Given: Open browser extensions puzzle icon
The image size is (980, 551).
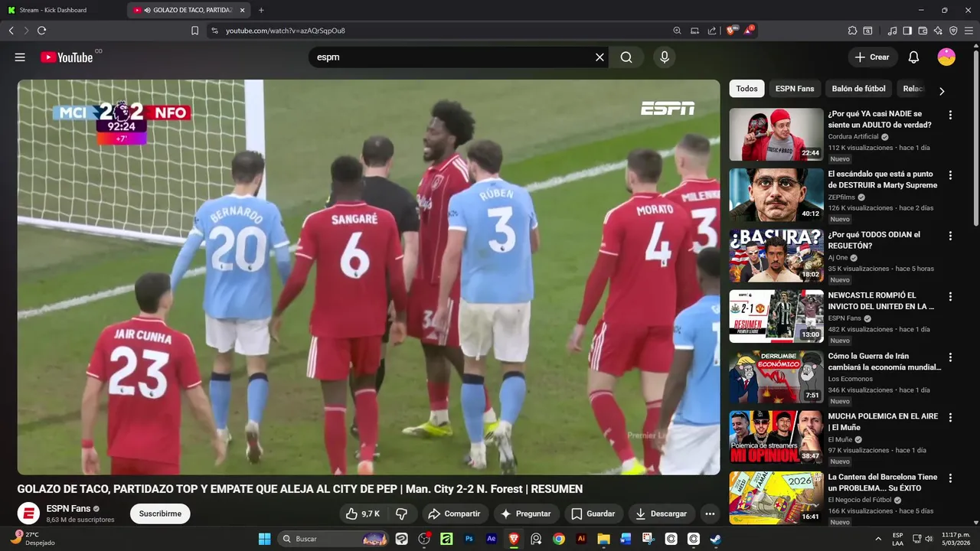Looking at the screenshot, I should pos(852,31).
